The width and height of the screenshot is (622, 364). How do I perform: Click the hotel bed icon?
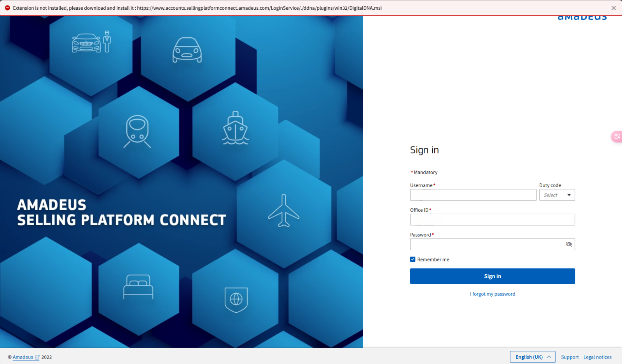tap(138, 287)
